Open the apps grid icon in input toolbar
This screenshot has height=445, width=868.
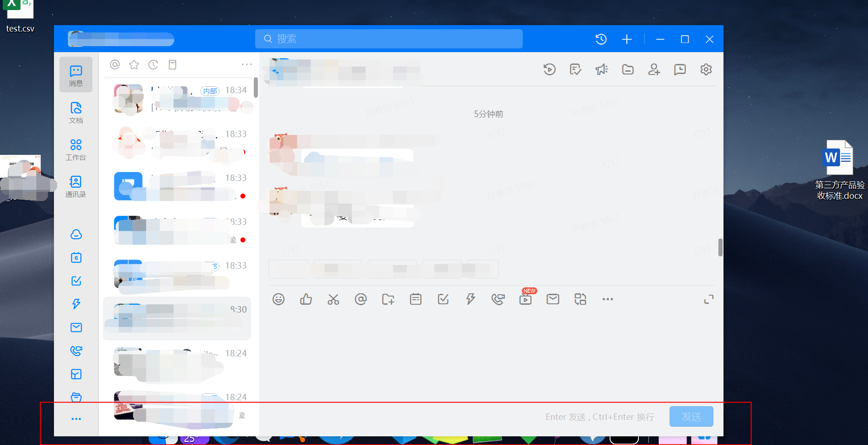[580, 299]
